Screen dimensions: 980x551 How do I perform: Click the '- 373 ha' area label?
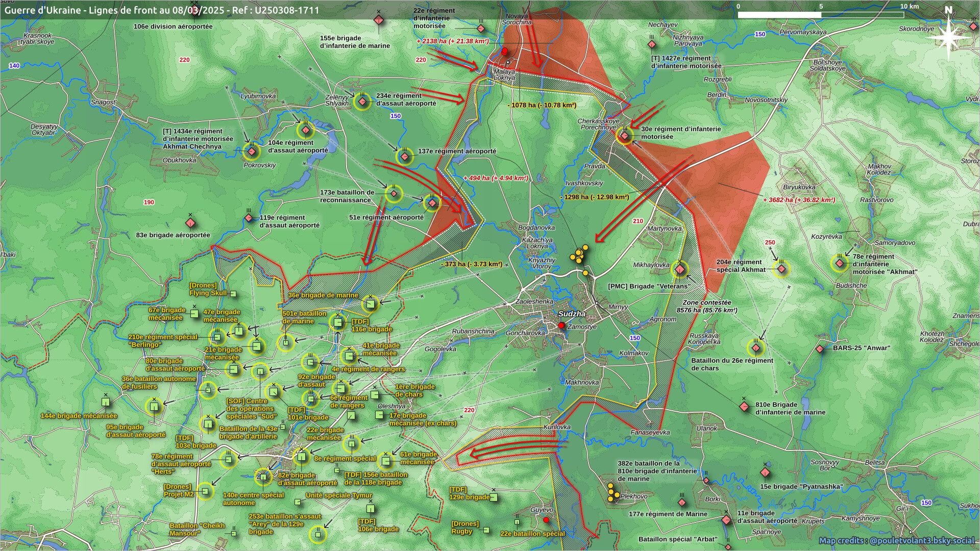[x=472, y=264]
